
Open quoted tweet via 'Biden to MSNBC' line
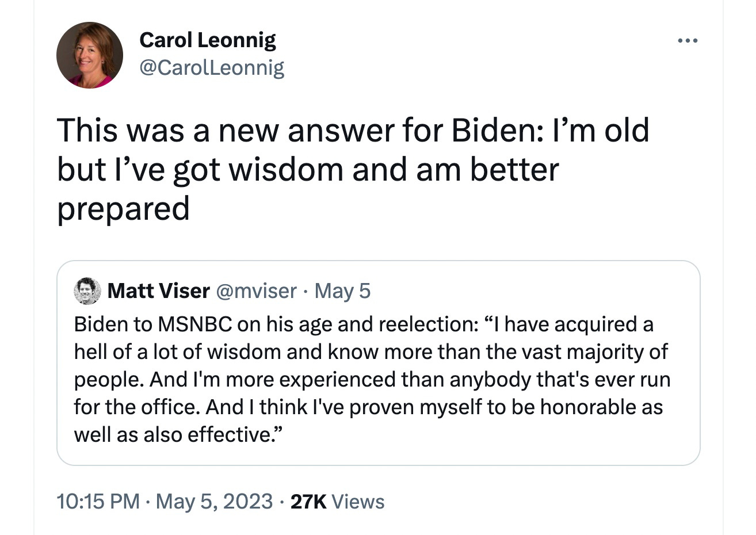pos(364,324)
